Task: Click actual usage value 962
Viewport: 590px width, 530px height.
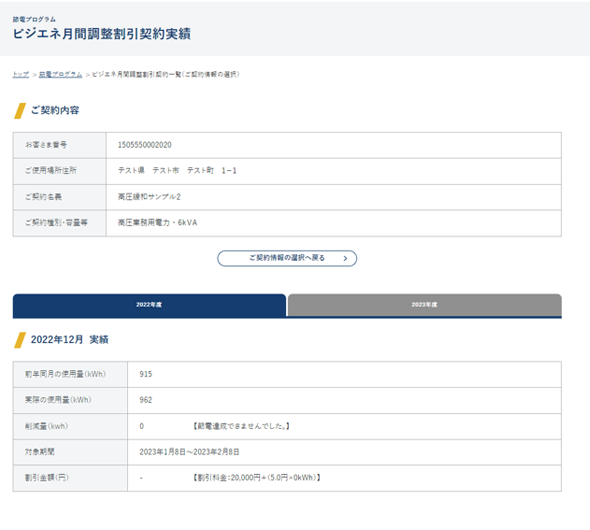Action: [x=146, y=400]
